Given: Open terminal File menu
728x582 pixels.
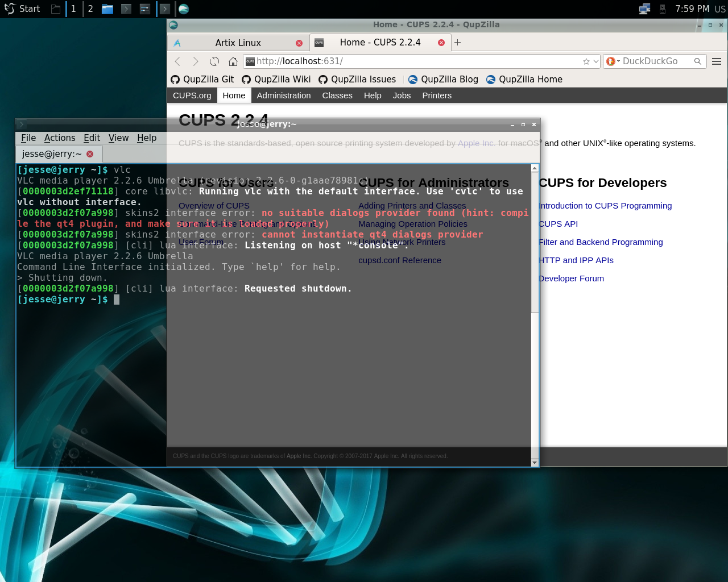Looking at the screenshot, I should (28, 138).
